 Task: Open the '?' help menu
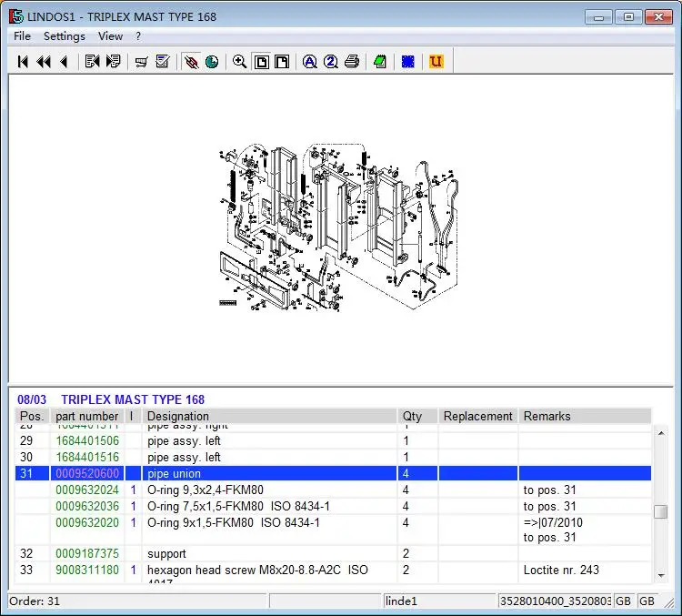[138, 36]
